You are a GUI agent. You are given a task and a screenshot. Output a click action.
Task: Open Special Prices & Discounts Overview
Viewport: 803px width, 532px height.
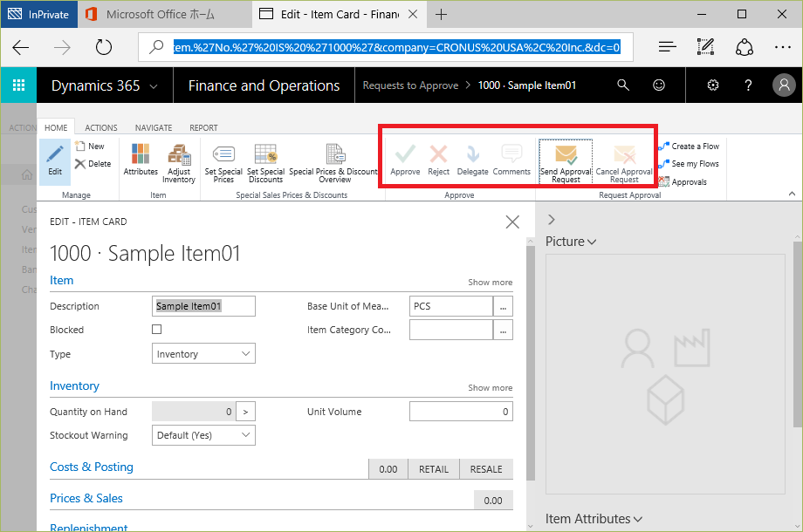point(334,163)
